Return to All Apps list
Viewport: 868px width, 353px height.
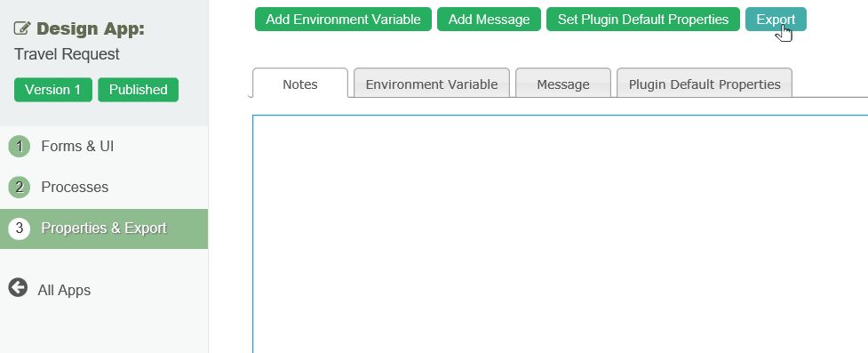[x=64, y=291]
